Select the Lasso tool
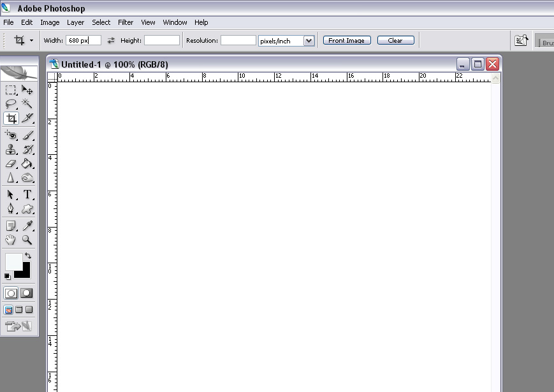Screen dimensions: 554x392 pyautogui.click(x=11, y=104)
